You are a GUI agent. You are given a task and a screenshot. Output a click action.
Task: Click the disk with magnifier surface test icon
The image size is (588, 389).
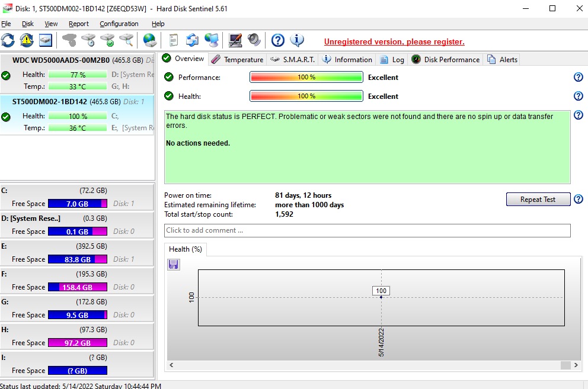(126, 40)
